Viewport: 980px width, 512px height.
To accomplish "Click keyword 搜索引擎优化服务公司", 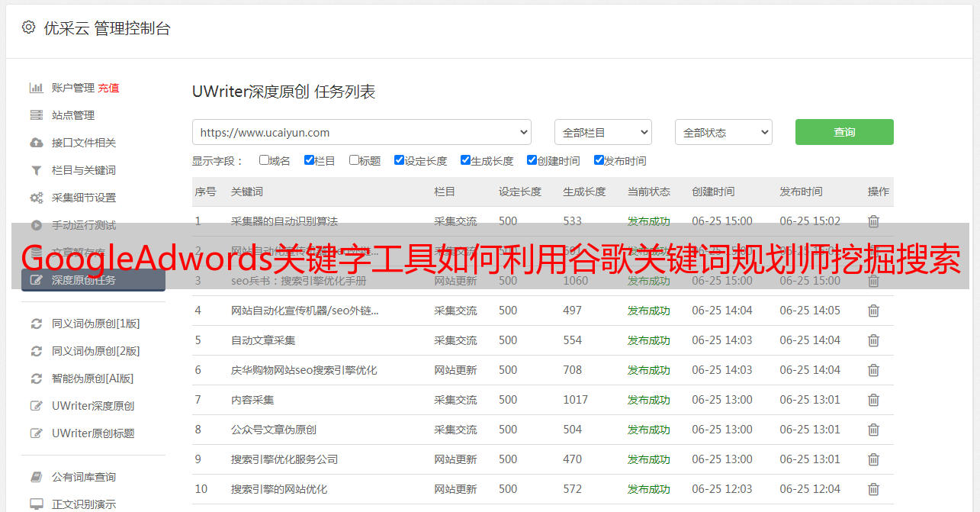I will pyautogui.click(x=284, y=459).
